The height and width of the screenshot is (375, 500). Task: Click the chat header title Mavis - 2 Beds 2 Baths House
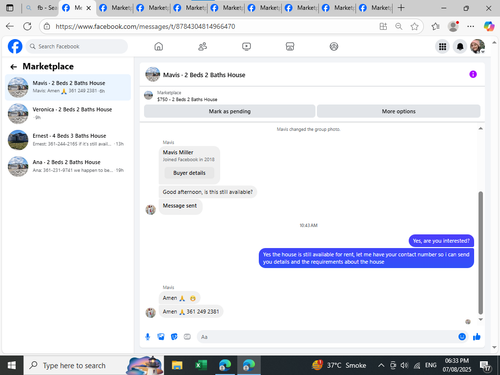coord(204,75)
